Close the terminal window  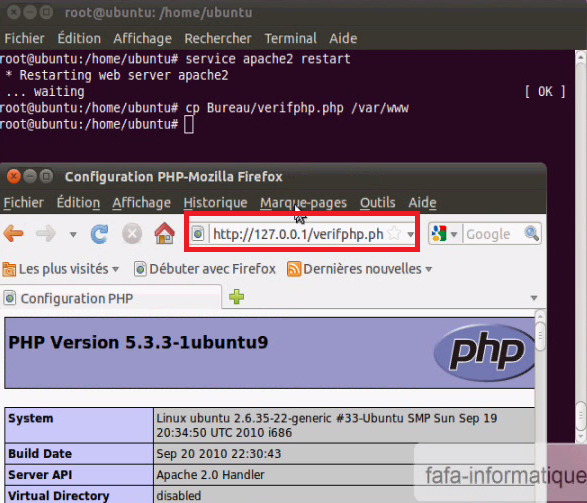(x=14, y=12)
